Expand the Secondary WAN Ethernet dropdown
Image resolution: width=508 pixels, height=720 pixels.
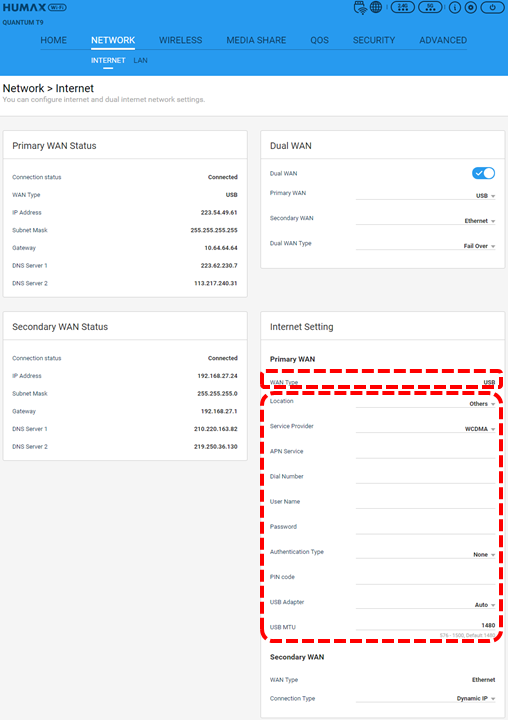pos(425,220)
